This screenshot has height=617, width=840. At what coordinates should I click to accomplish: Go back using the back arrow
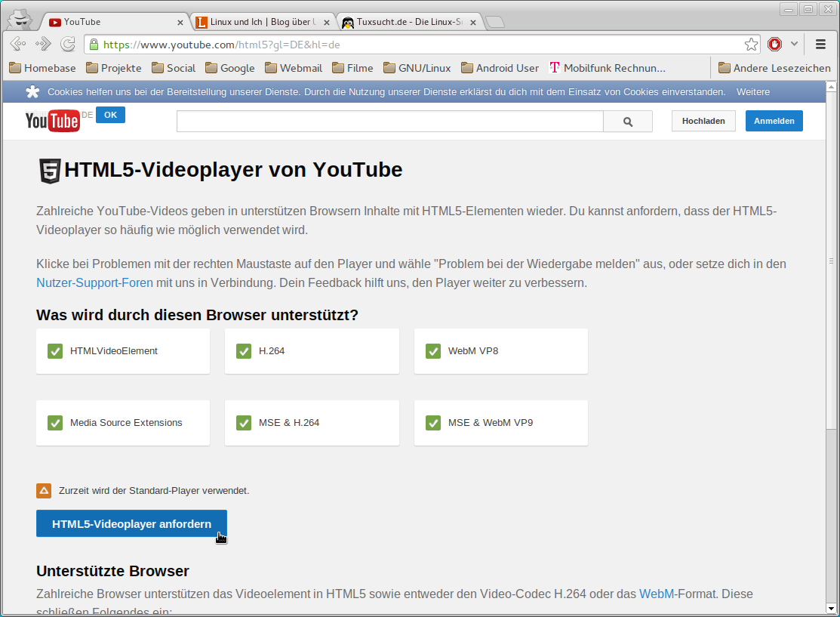tap(18, 45)
